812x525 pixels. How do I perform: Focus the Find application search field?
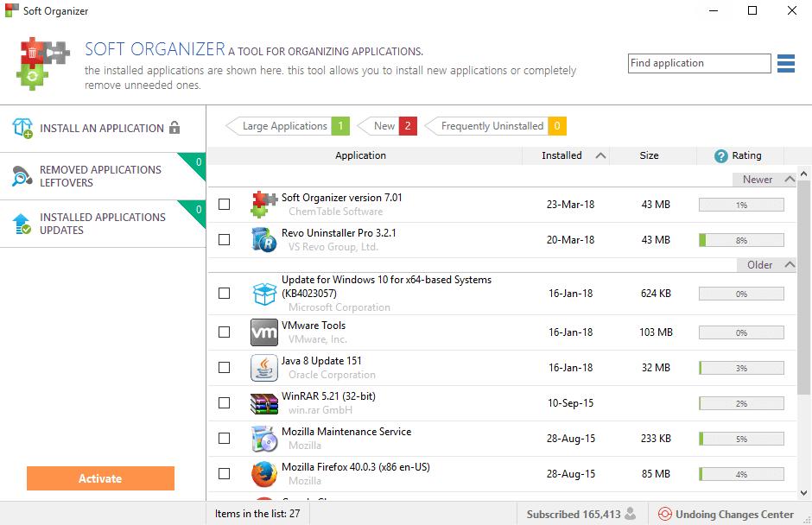699,63
